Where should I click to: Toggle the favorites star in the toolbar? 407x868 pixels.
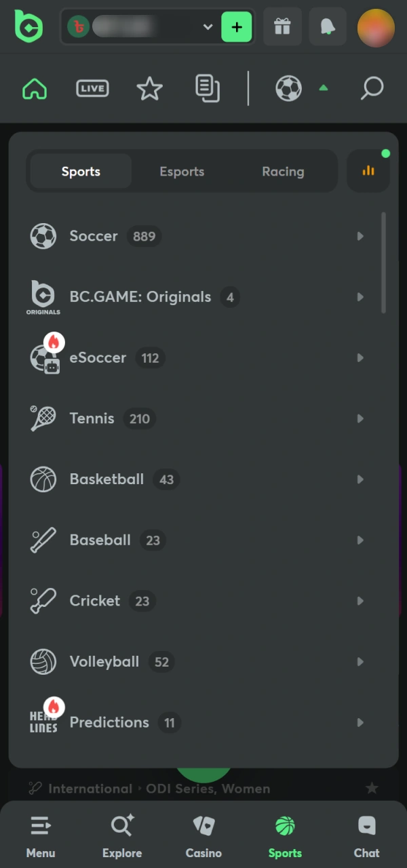[x=149, y=88]
